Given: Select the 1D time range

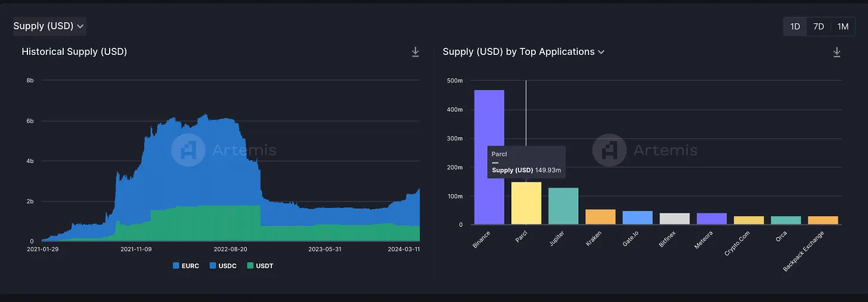Looking at the screenshot, I should pyautogui.click(x=795, y=26).
